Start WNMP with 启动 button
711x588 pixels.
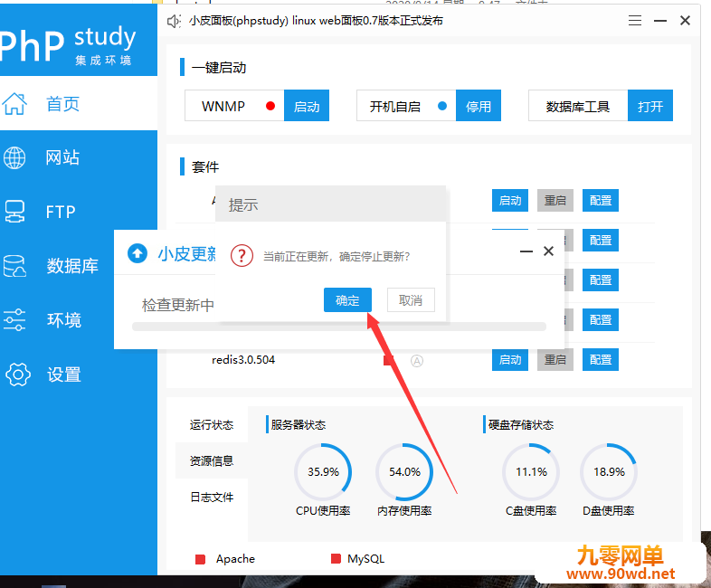[307, 106]
